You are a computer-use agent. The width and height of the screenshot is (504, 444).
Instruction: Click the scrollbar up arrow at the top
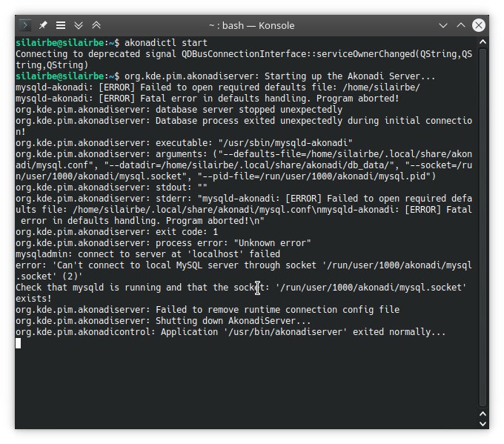tap(483, 42)
